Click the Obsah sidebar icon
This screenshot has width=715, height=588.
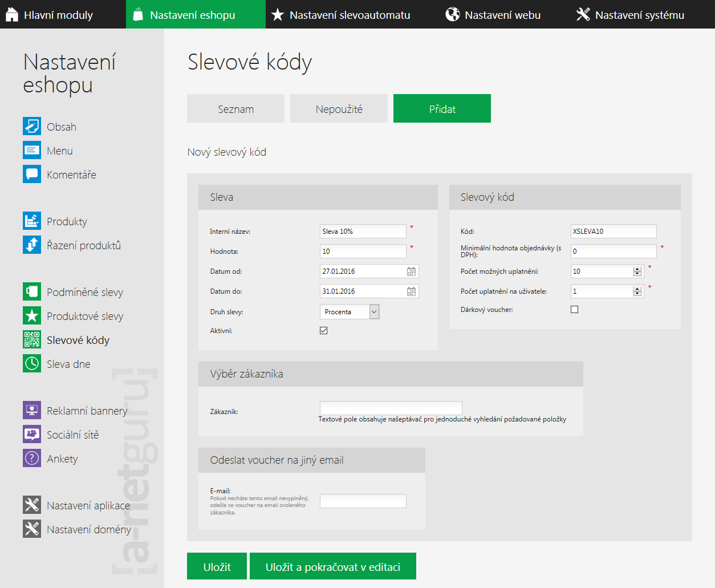32,126
